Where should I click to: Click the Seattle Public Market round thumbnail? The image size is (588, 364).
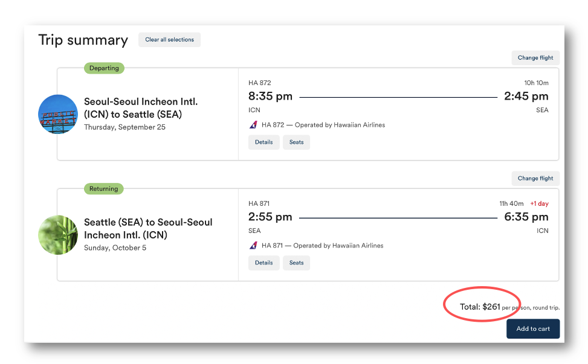58,114
